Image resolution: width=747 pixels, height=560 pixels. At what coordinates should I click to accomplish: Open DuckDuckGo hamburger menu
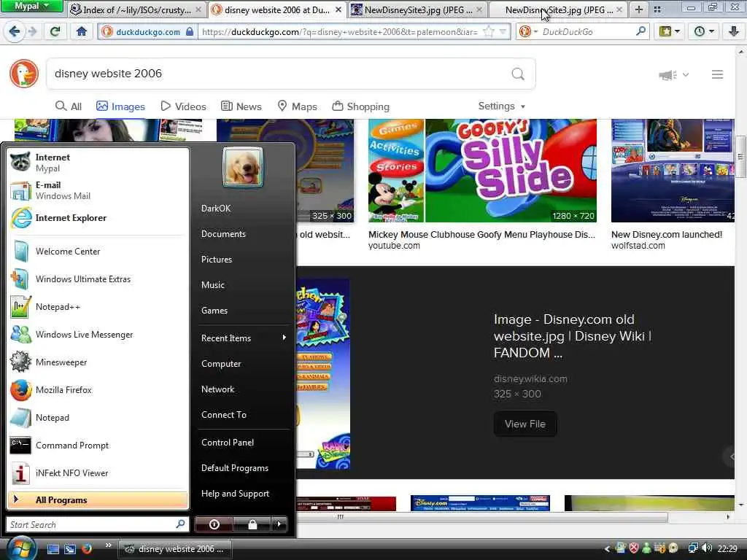(718, 74)
